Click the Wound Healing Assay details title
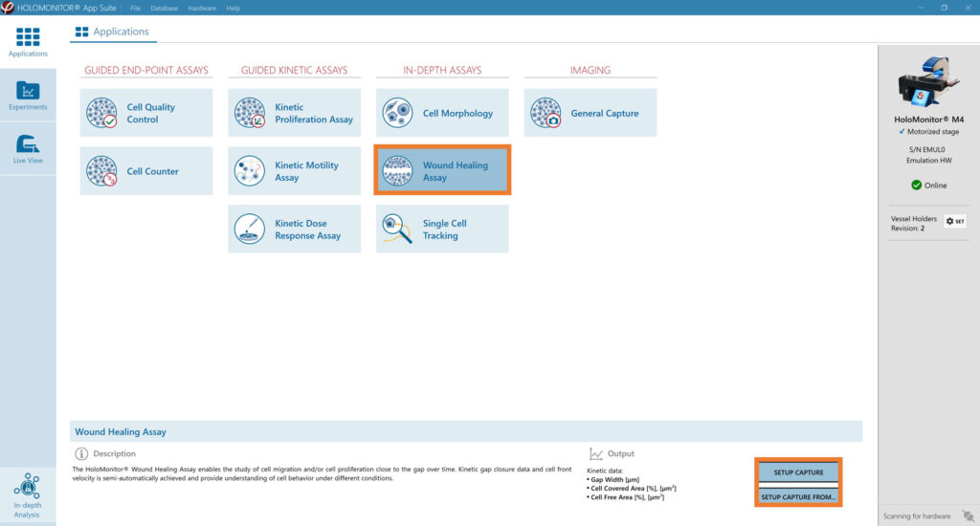 (x=121, y=431)
